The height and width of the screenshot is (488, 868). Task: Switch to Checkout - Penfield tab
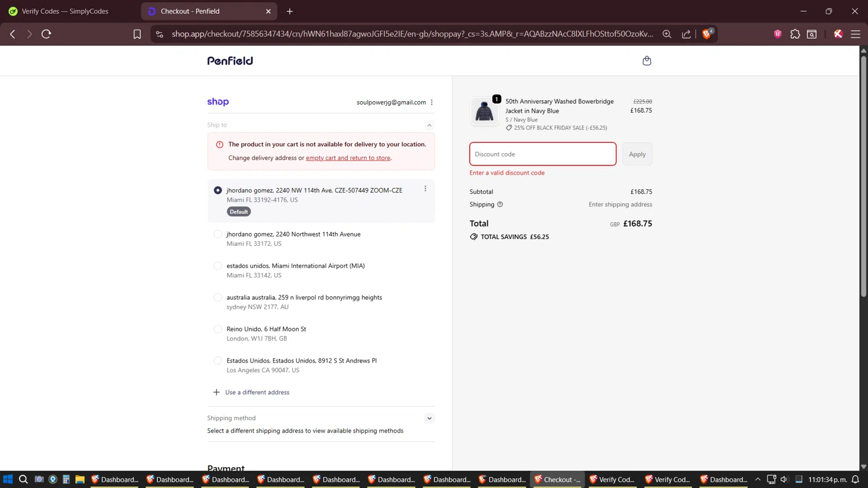[208, 11]
